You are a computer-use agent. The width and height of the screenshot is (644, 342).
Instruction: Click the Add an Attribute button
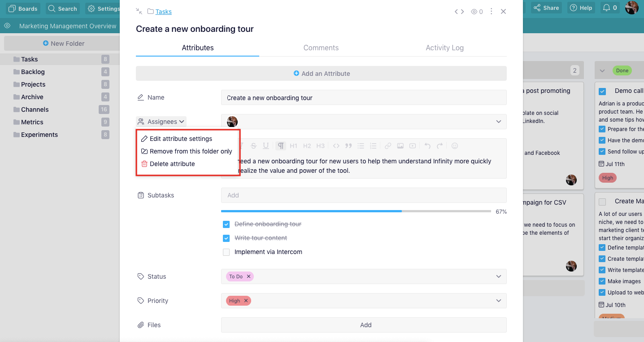click(x=321, y=74)
